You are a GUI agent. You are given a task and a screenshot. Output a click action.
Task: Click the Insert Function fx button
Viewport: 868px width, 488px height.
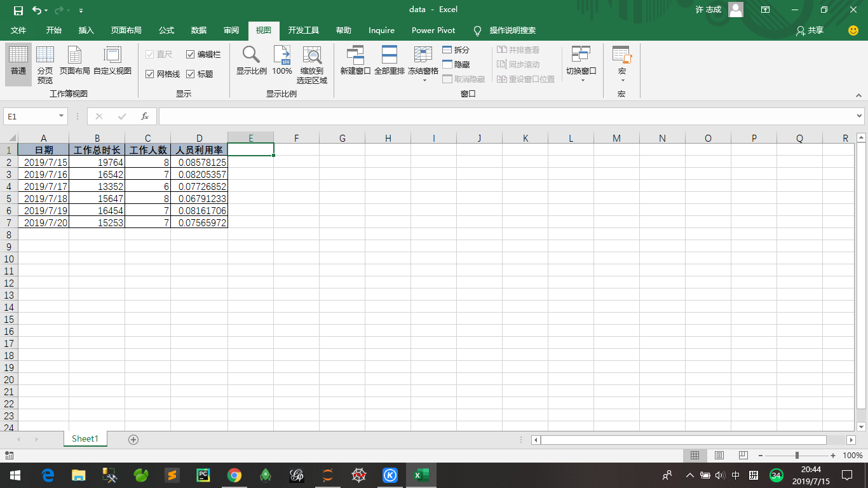(x=145, y=116)
